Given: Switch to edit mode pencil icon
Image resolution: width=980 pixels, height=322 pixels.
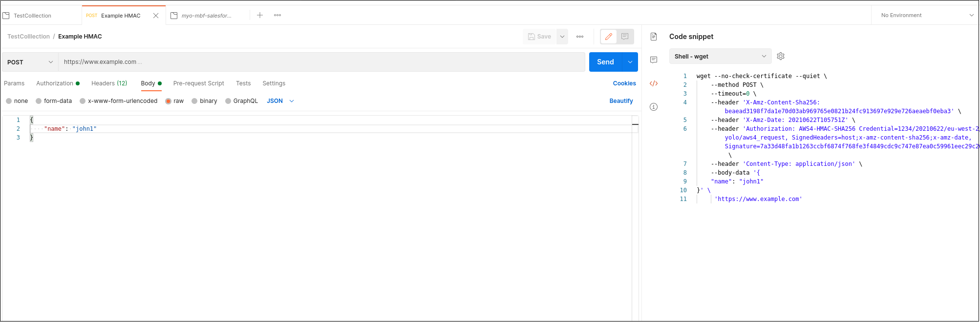Looking at the screenshot, I should click(x=609, y=37).
